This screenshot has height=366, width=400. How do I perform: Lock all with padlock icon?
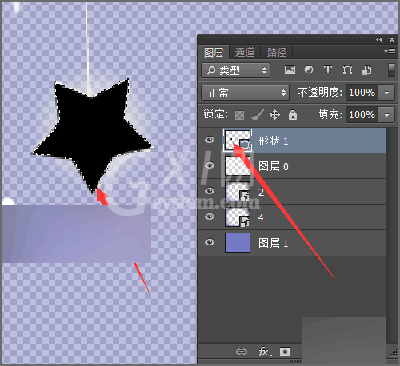coord(293,115)
